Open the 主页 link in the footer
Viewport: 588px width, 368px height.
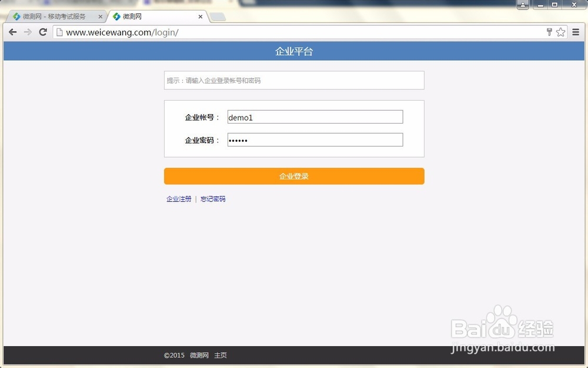click(x=220, y=355)
